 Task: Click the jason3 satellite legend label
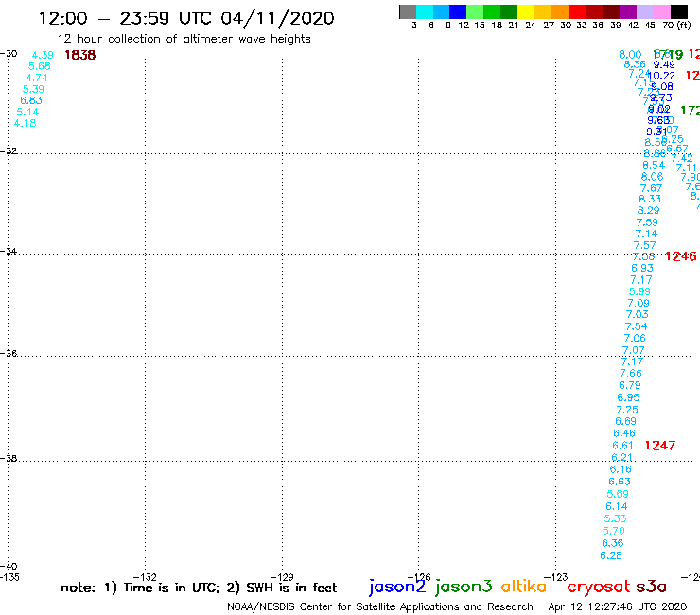[464, 587]
